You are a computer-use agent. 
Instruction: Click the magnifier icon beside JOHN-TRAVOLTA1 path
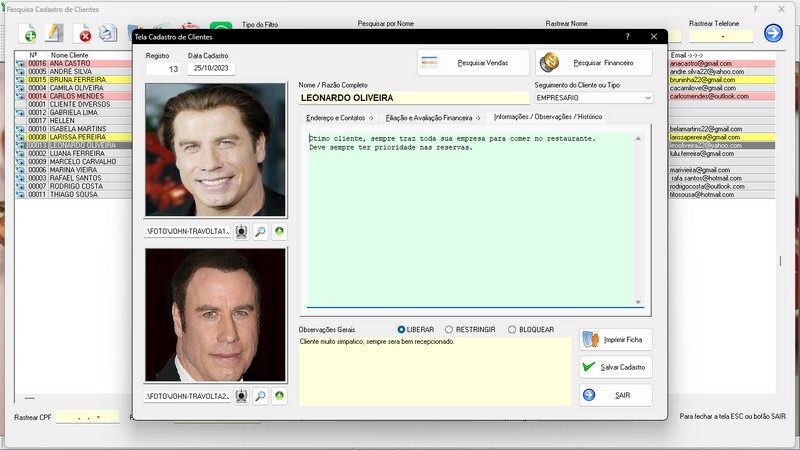tap(260, 231)
